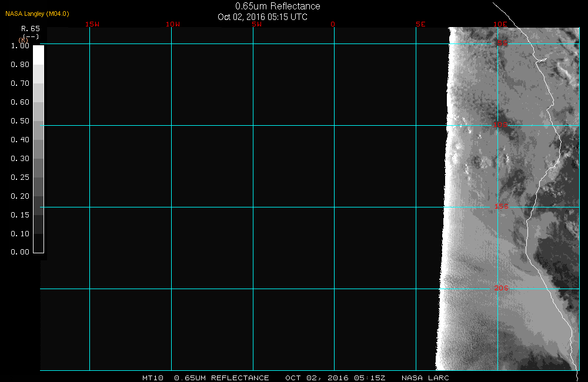The image size is (588, 382).
Task: Click the red 20S latitude label
Action: pyautogui.click(x=500, y=288)
